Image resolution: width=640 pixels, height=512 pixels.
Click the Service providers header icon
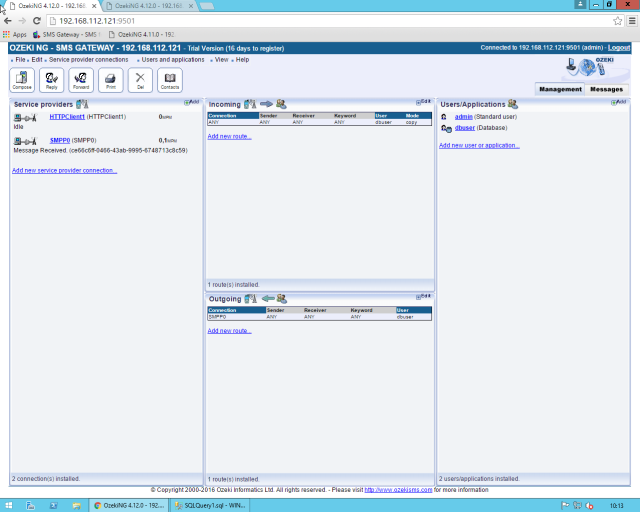[x=82, y=104]
